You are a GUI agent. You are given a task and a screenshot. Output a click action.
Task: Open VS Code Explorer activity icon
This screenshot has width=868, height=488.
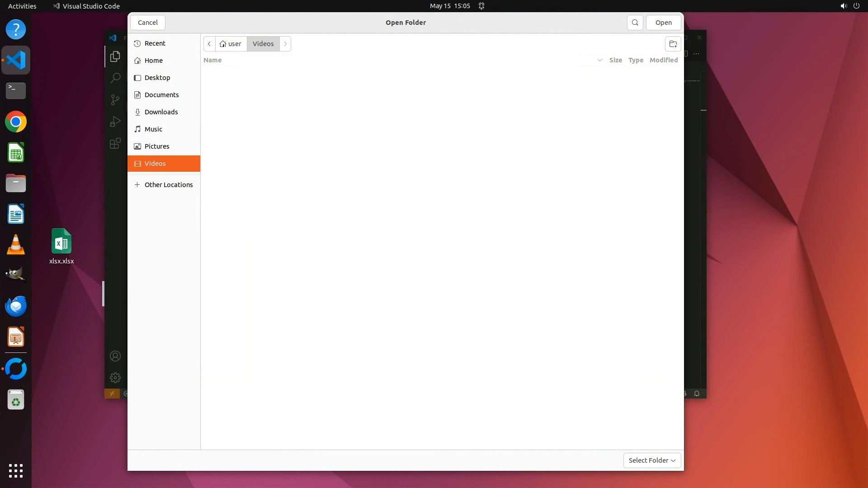[115, 56]
